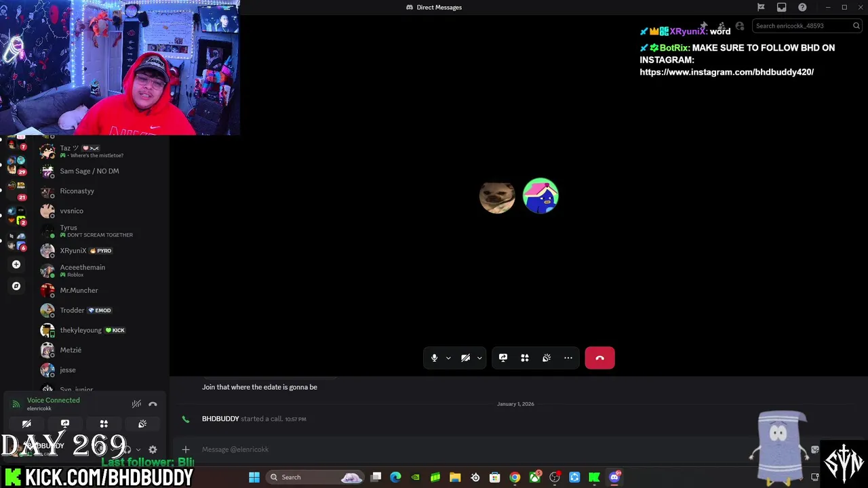The height and width of the screenshot is (488, 868).
Task: Share screen from voice connected panel
Action: coord(65,424)
